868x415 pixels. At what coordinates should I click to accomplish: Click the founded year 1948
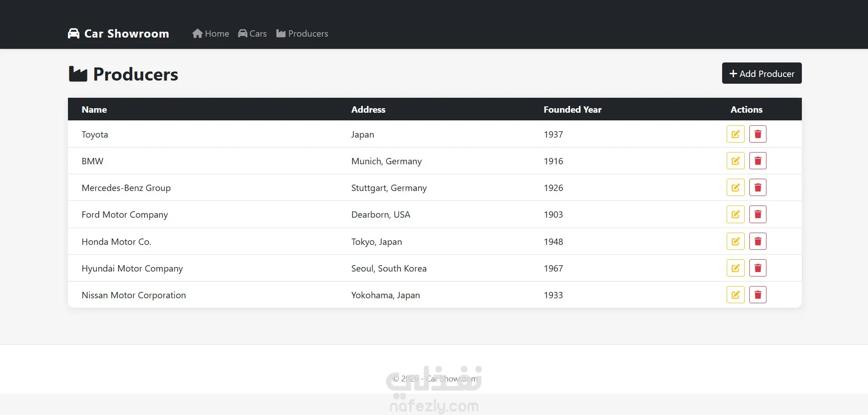pyautogui.click(x=553, y=242)
